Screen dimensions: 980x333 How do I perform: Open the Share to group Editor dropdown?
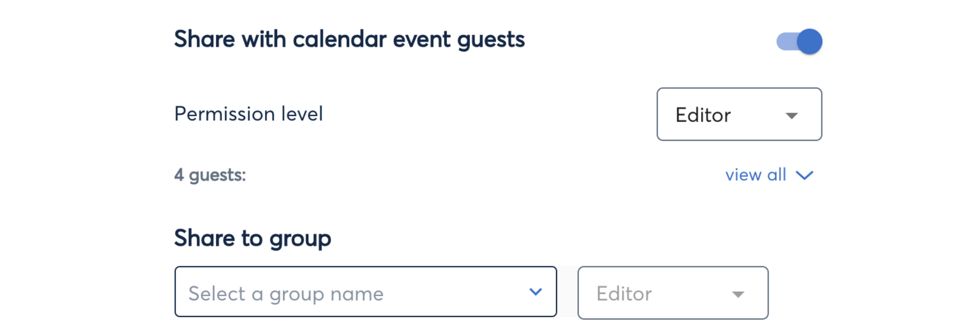tap(672, 293)
